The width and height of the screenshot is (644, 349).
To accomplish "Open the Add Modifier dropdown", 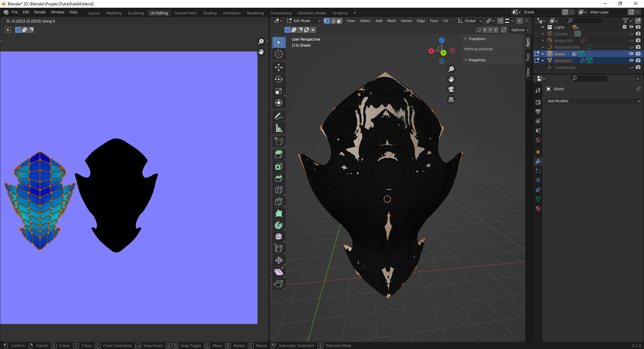I will (593, 101).
